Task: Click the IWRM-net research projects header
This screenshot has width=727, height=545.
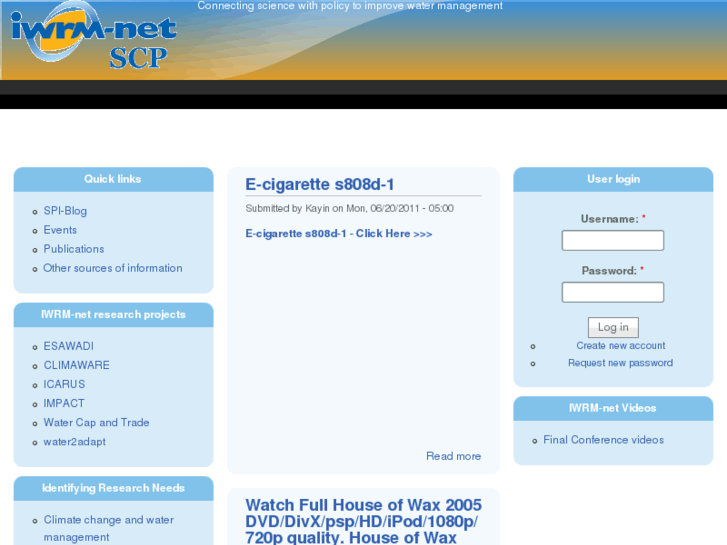Action: [x=113, y=315]
